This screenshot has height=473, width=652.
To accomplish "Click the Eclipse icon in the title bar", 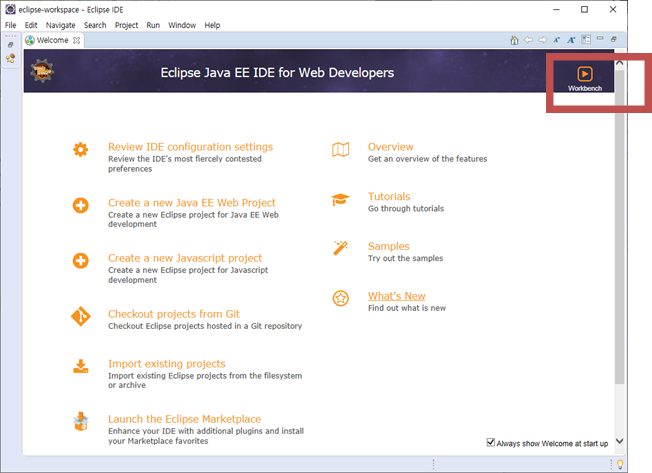I will 10,9.
